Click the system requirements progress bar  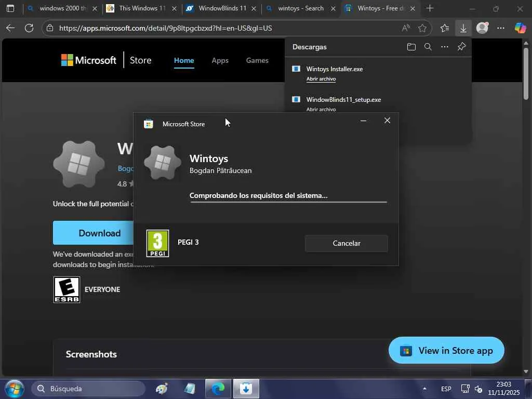[288, 202]
